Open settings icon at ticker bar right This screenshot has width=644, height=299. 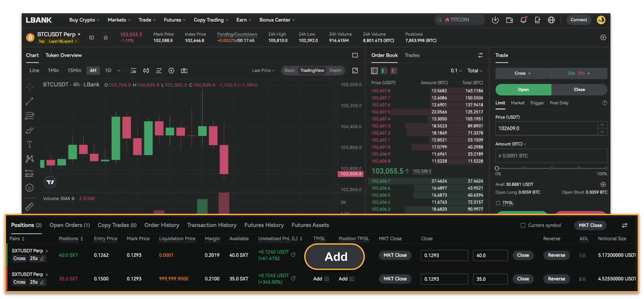point(603,37)
